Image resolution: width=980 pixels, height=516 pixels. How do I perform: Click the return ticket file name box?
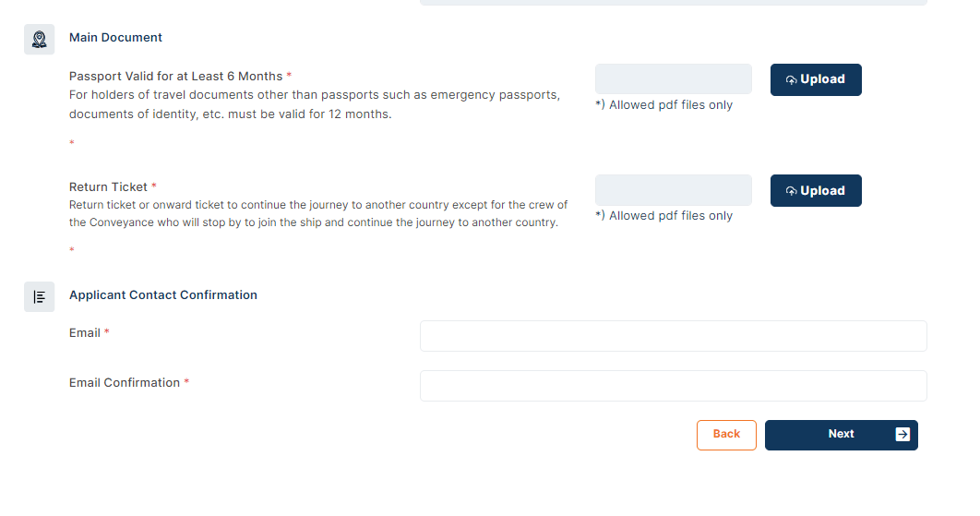[673, 190]
